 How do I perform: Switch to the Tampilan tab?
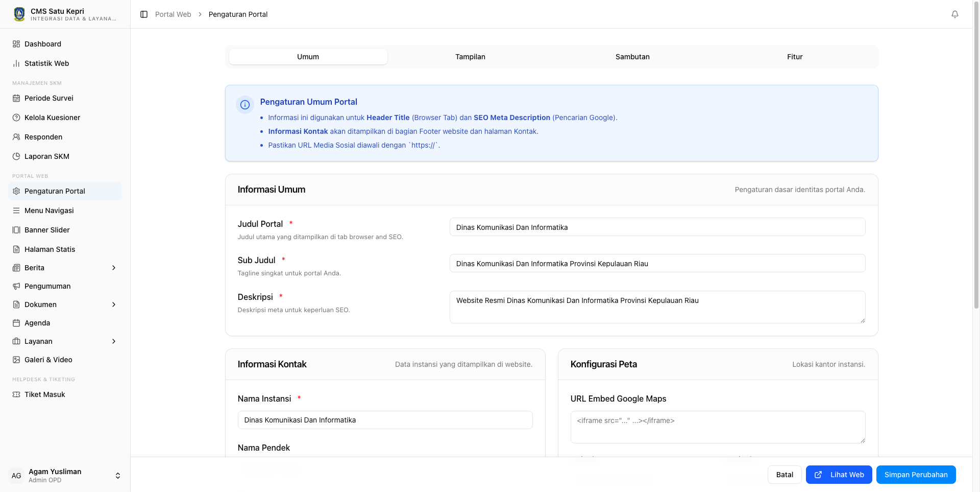470,57
